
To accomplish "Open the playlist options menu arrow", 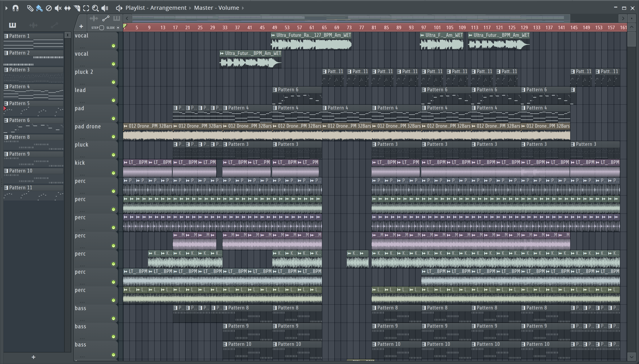I will pyautogui.click(x=6, y=8).
